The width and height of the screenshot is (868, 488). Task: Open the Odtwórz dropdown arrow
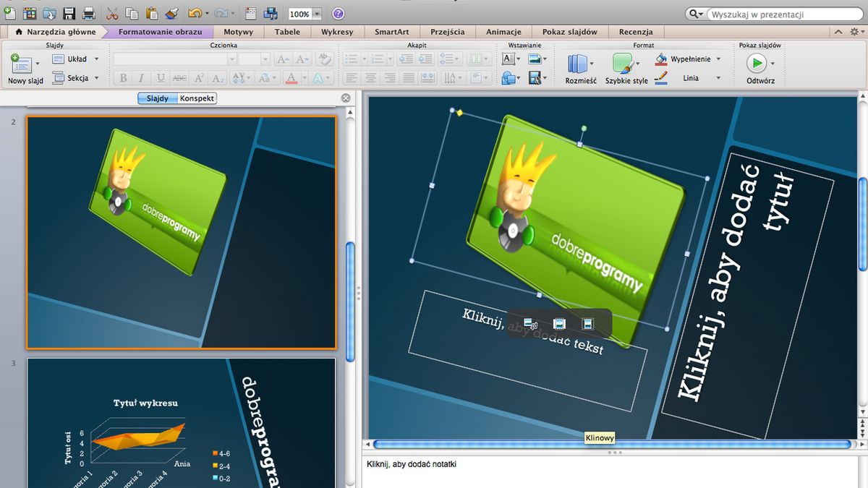772,64
